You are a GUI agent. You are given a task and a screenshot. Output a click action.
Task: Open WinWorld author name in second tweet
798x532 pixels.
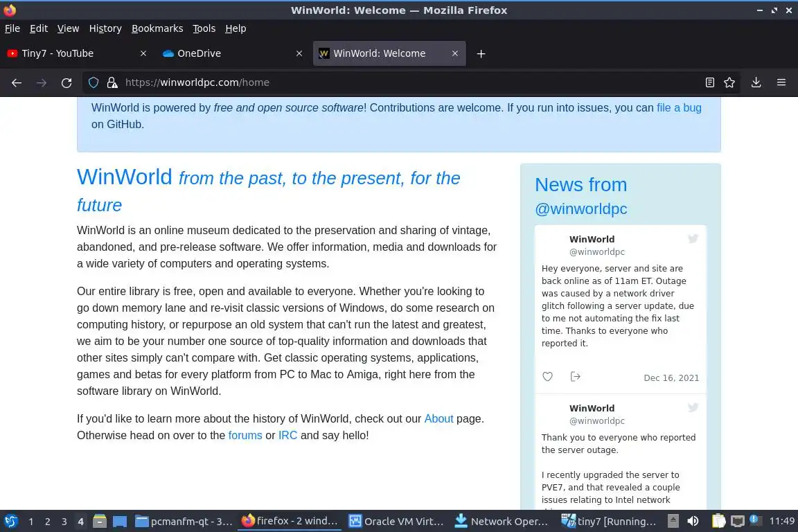[592, 408]
